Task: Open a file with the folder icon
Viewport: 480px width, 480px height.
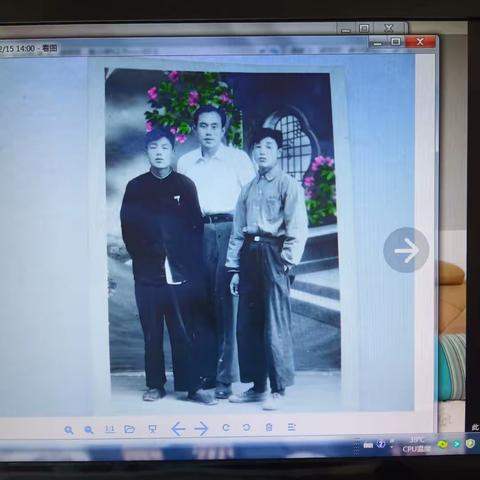Action: pos(129,429)
